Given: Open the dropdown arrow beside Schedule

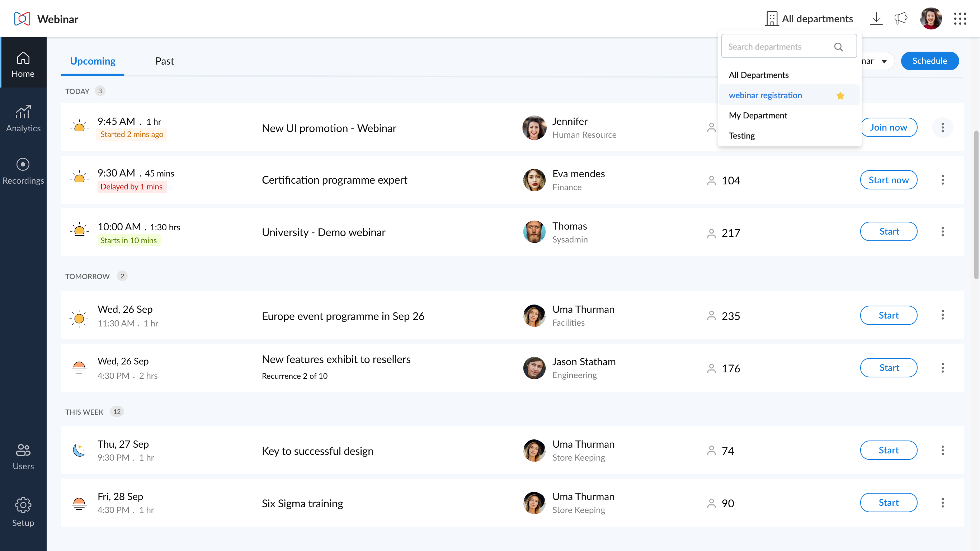Looking at the screenshot, I should click(884, 61).
